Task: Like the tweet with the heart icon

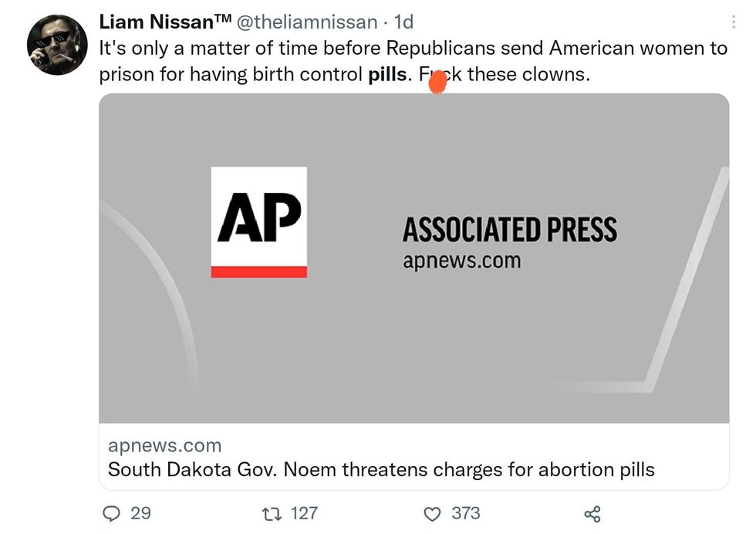Action: point(434,513)
